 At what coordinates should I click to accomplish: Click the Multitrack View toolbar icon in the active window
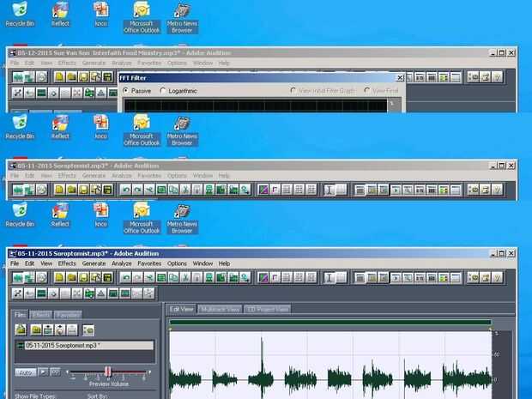coord(29,277)
